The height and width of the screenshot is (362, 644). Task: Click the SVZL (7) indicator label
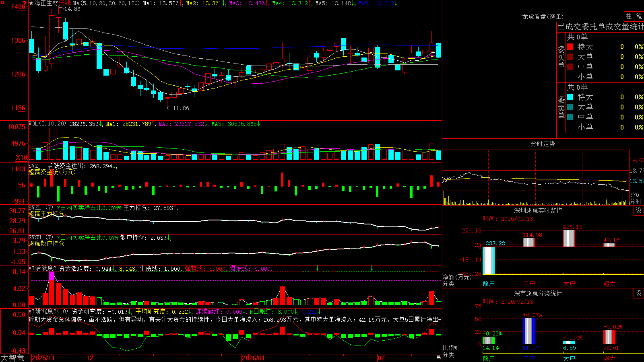click(41, 208)
